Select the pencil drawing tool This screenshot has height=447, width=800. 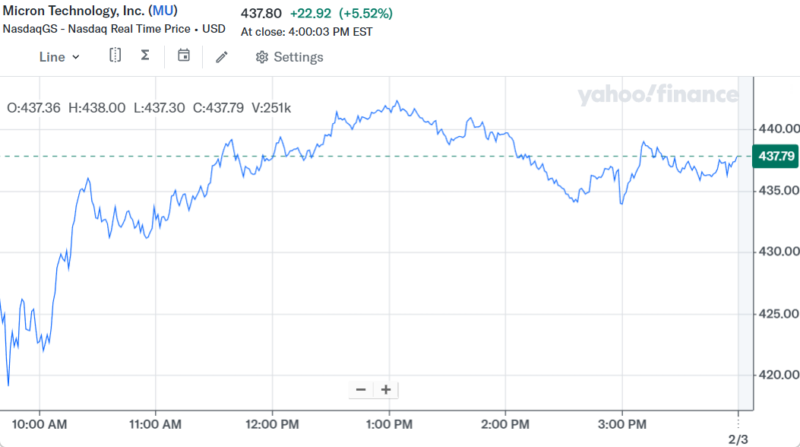(x=222, y=57)
